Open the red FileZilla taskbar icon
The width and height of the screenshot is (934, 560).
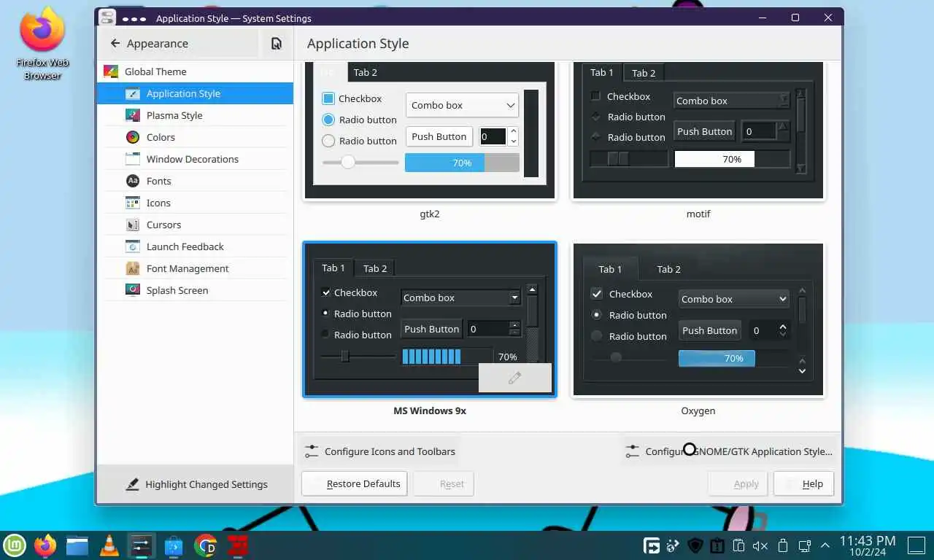(x=237, y=545)
